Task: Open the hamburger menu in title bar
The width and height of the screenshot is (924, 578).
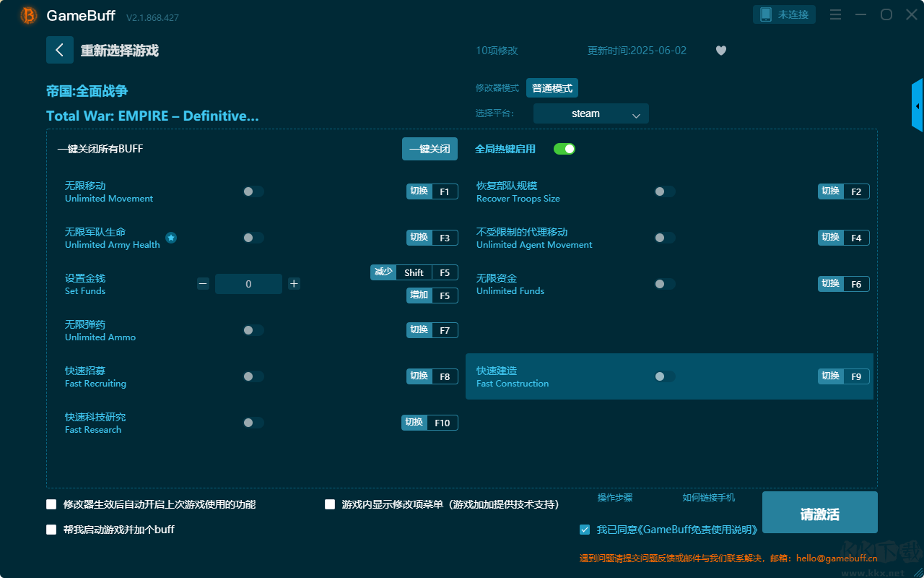Action: pos(835,14)
